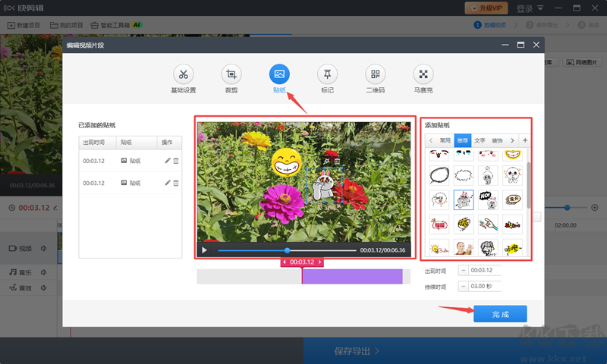Image resolution: width=607 pixels, height=364 pixels.
Task: Switch to the 文字 sticker tab
Action: click(480, 140)
